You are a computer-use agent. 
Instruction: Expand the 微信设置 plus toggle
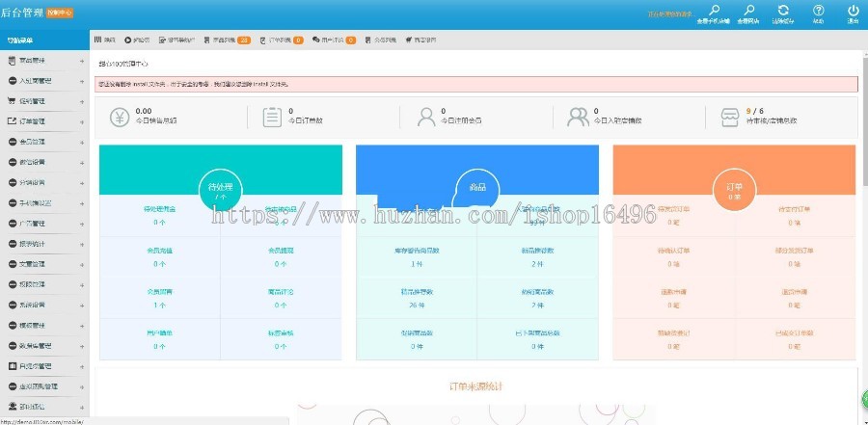point(82,163)
